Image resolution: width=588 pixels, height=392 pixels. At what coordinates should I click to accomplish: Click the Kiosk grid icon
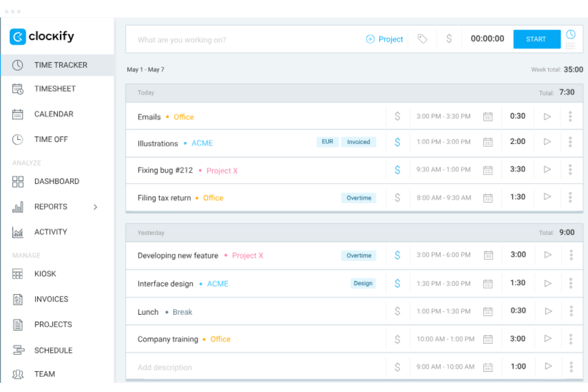(18, 274)
